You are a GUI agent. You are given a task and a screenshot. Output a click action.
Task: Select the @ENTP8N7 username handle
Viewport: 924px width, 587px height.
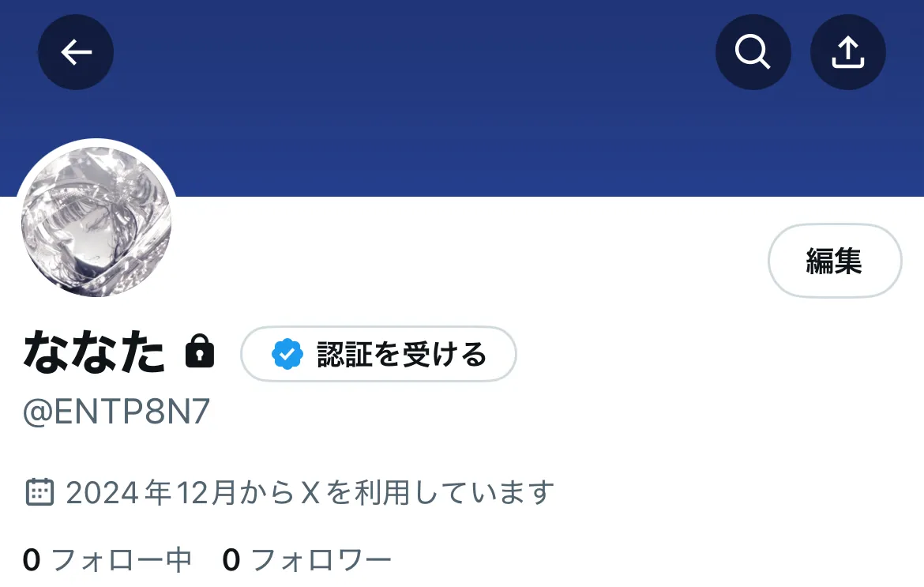point(116,412)
